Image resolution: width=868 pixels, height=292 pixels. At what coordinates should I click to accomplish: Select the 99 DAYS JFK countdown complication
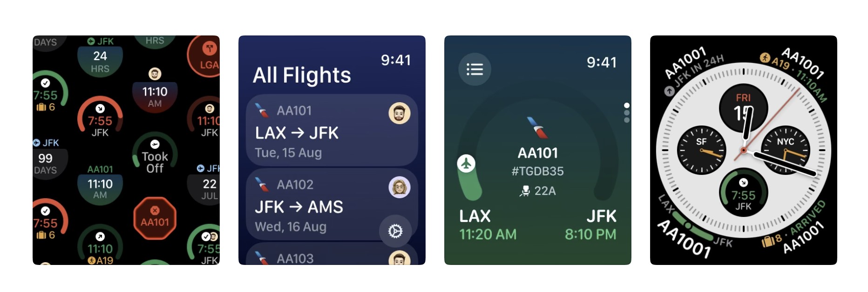coord(47,159)
